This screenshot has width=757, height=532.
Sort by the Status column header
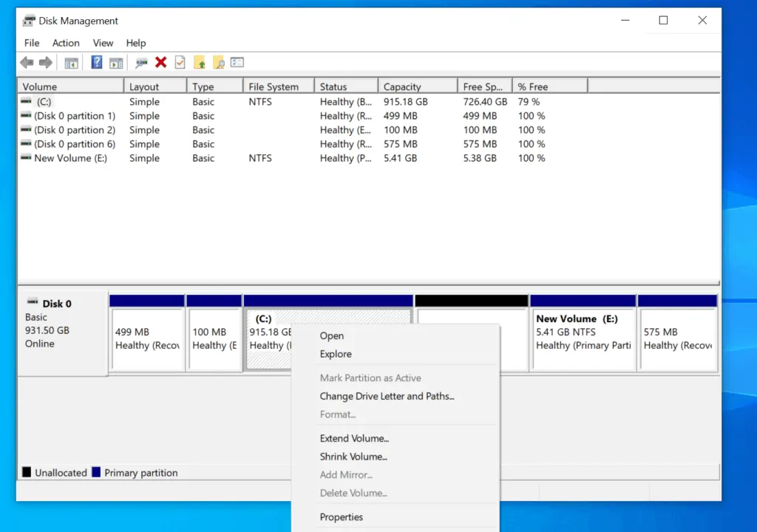[x=346, y=86]
